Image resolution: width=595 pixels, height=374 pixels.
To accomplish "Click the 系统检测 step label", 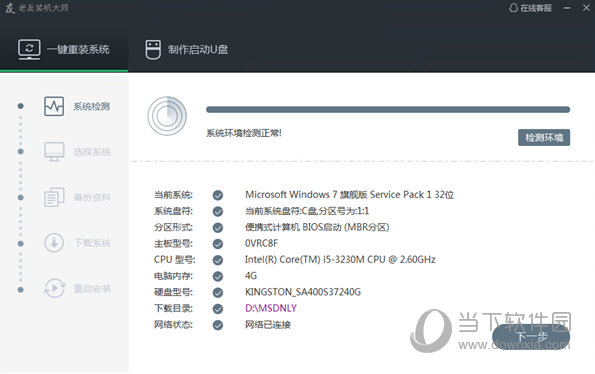I will point(92,107).
